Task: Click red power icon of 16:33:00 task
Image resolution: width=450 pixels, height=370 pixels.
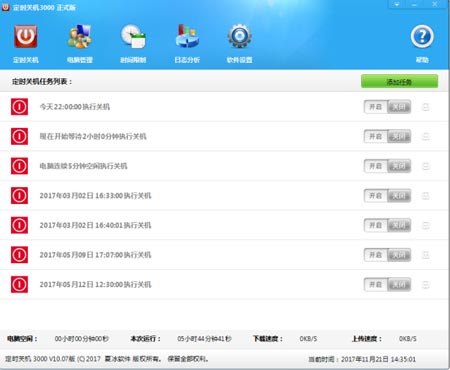Action: [19, 196]
